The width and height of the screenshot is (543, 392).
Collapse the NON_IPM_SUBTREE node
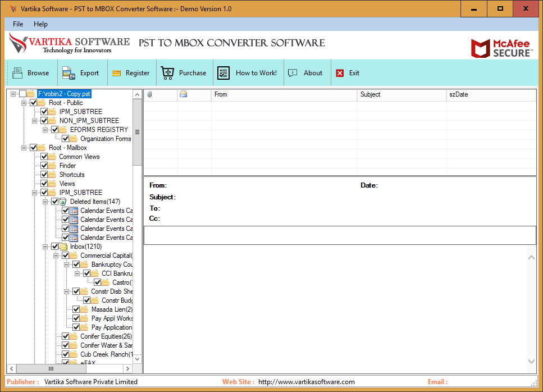(35, 121)
